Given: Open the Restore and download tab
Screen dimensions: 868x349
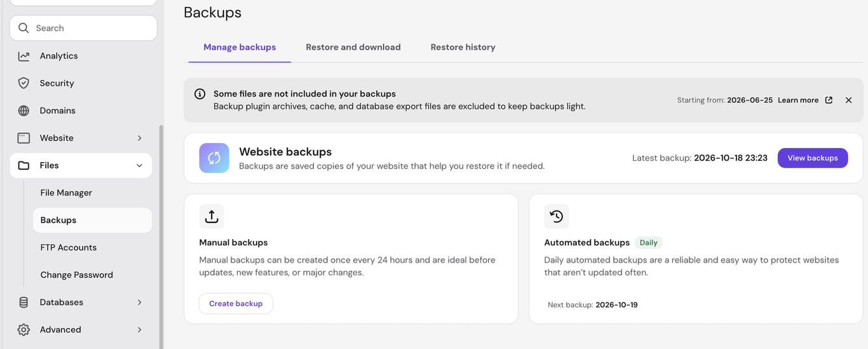Looking at the screenshot, I should click(353, 47).
